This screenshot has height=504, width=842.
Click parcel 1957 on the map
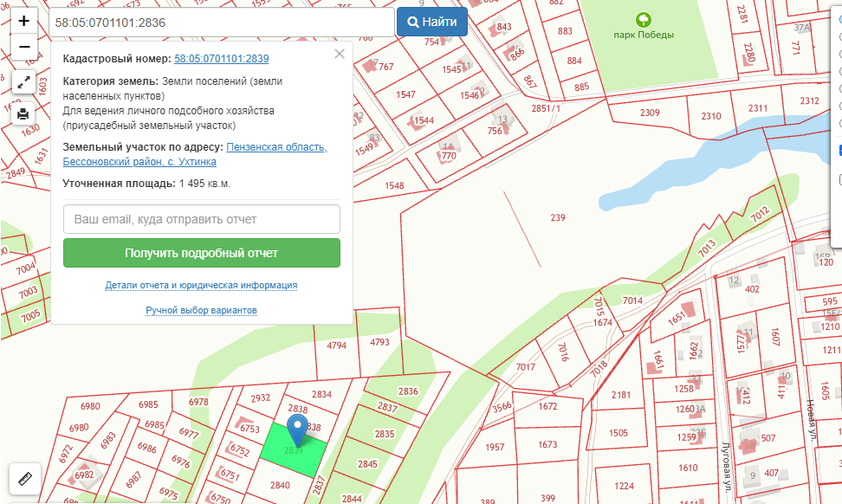pos(495,447)
